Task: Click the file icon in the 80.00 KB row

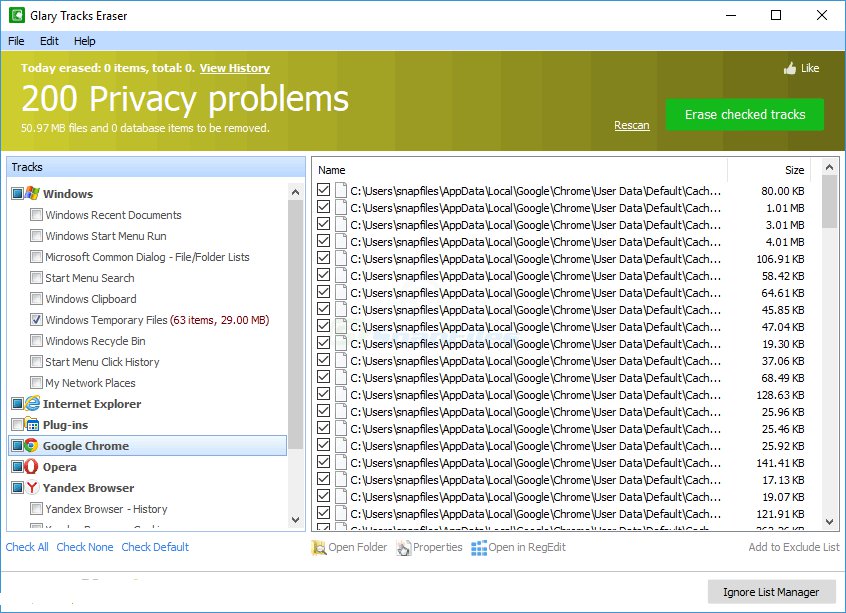Action: (340, 190)
